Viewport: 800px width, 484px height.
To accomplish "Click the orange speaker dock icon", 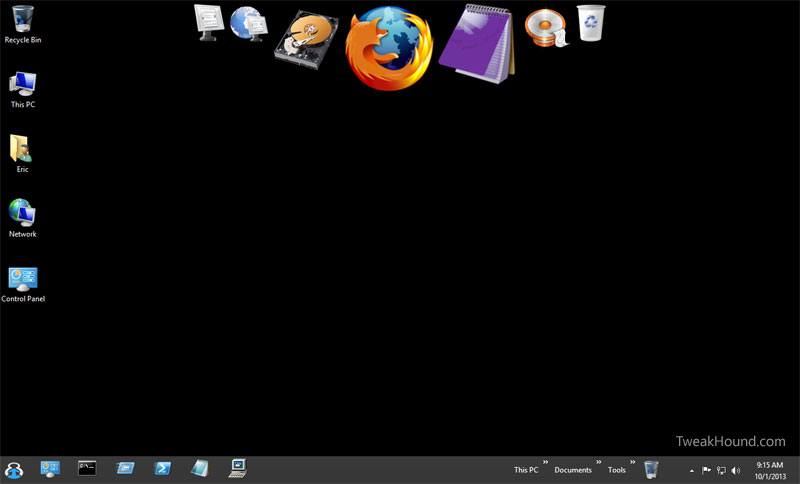I will (546, 28).
